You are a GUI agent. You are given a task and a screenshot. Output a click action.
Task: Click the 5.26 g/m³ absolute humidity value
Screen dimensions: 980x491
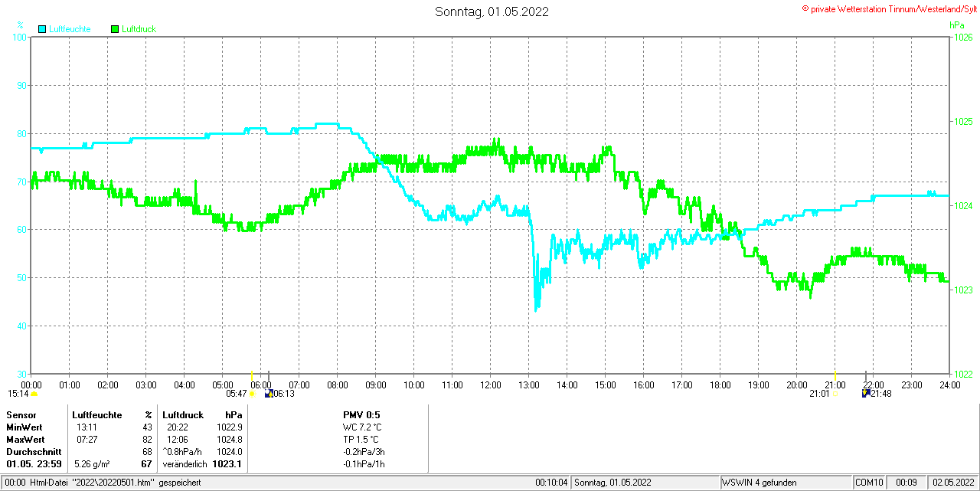pos(92,464)
